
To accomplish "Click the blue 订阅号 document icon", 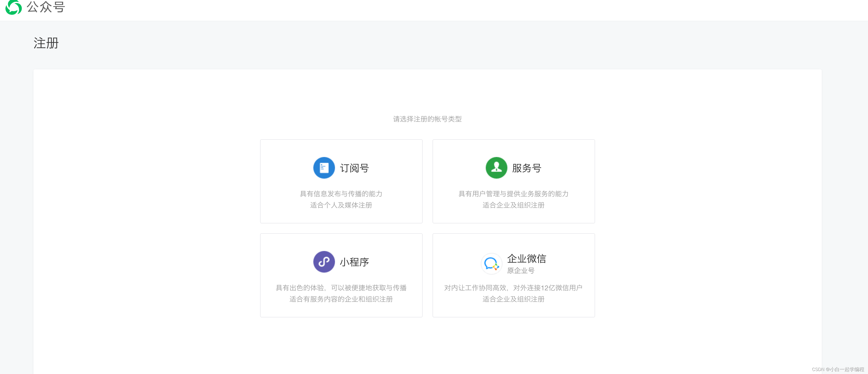I will [x=324, y=168].
